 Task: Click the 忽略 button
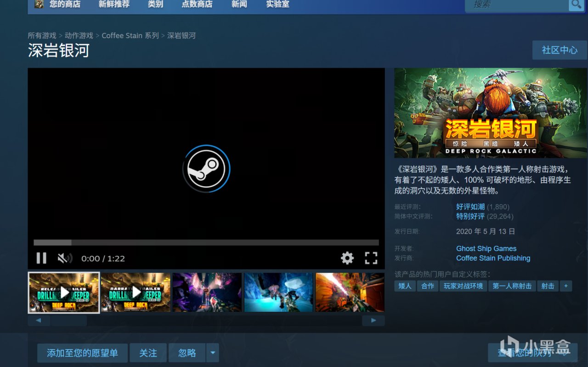[187, 353]
